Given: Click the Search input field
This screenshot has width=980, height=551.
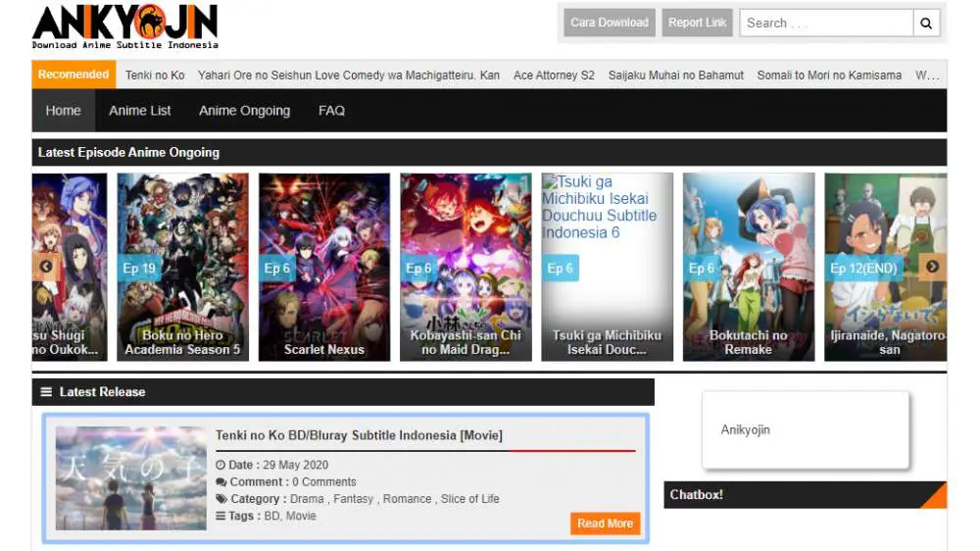Looking at the screenshot, I should pyautogui.click(x=826, y=24).
